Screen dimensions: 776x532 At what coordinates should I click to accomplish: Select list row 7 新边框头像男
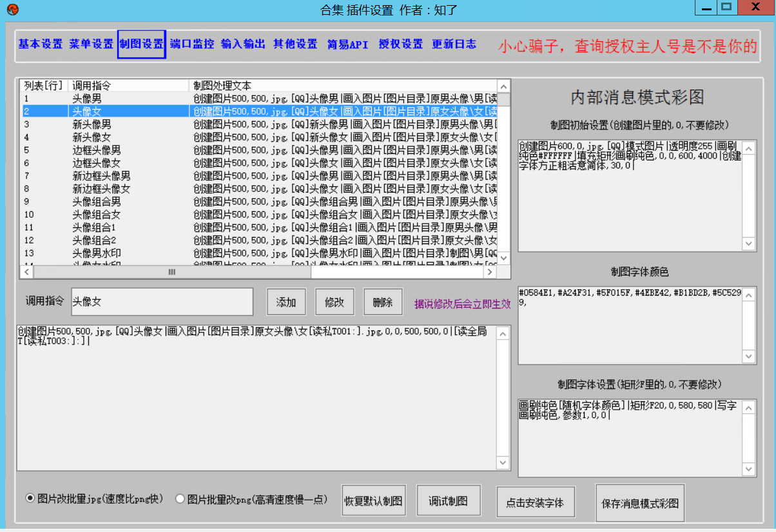[x=259, y=176]
